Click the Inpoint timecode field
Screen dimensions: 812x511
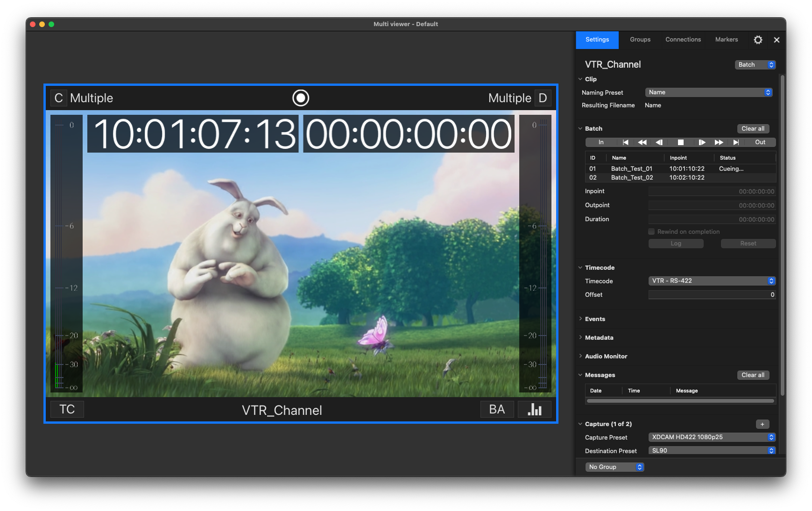[x=712, y=192]
